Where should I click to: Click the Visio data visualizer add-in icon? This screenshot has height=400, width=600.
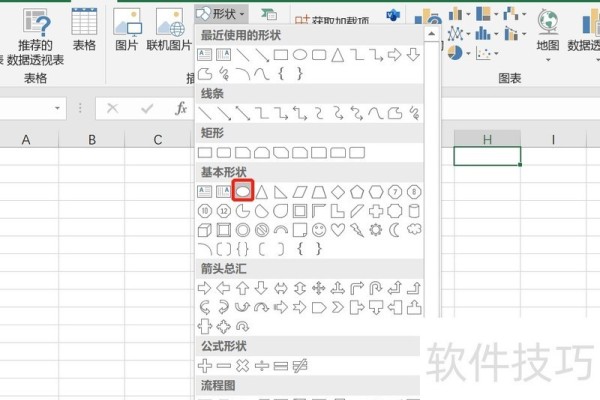click(393, 16)
